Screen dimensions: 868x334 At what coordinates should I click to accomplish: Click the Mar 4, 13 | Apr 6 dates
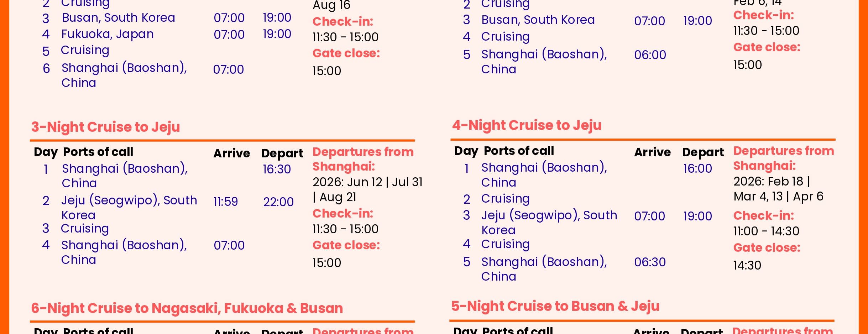tap(778, 197)
